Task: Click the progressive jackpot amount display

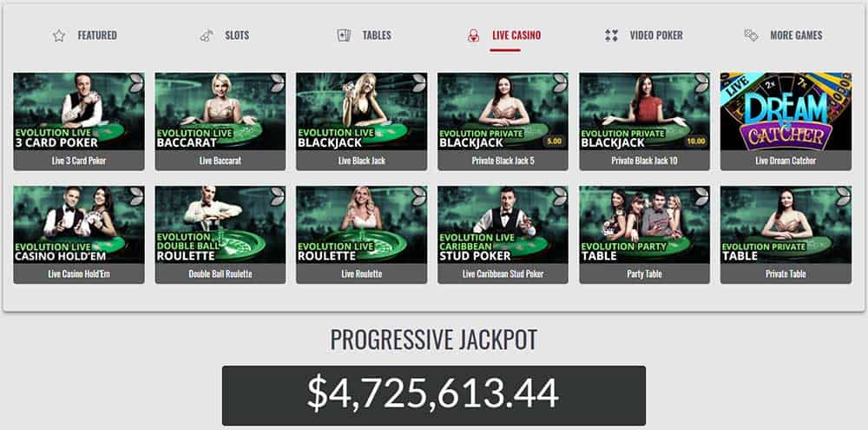Action: click(x=433, y=395)
